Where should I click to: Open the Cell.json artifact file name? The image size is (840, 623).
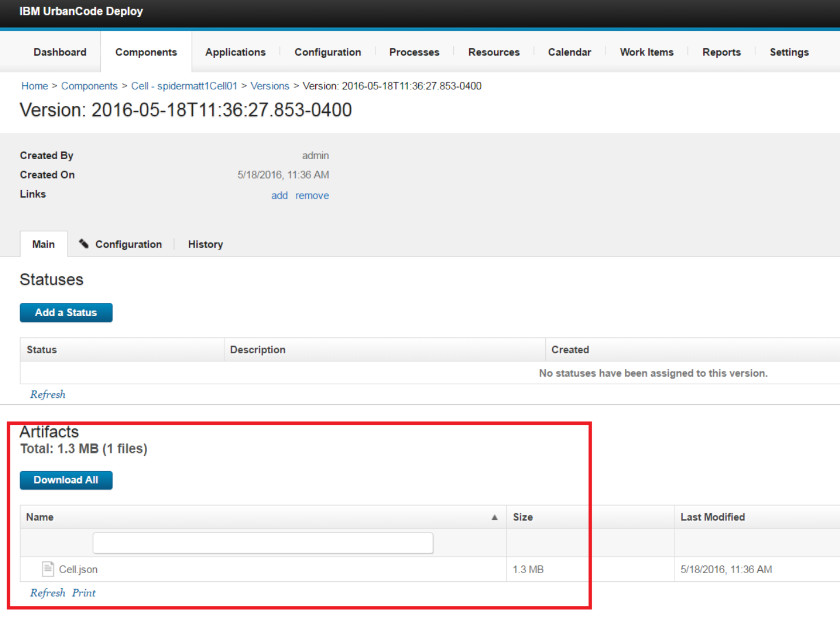78,570
